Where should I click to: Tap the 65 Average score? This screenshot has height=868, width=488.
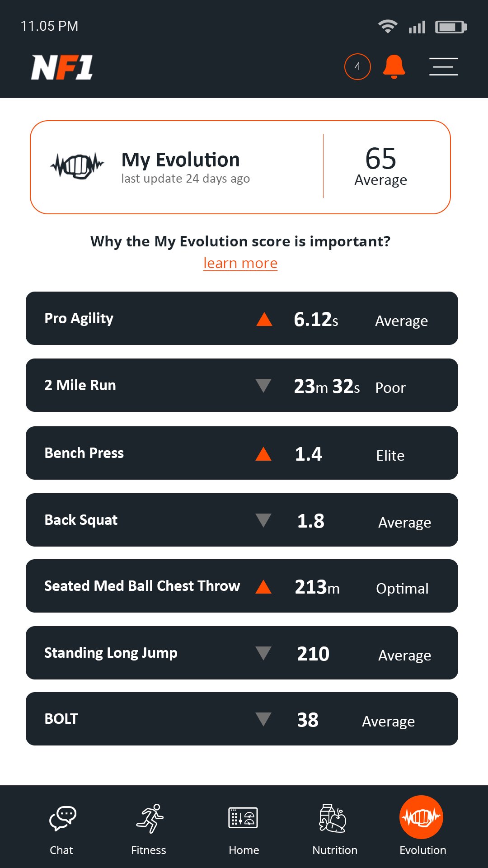click(381, 166)
